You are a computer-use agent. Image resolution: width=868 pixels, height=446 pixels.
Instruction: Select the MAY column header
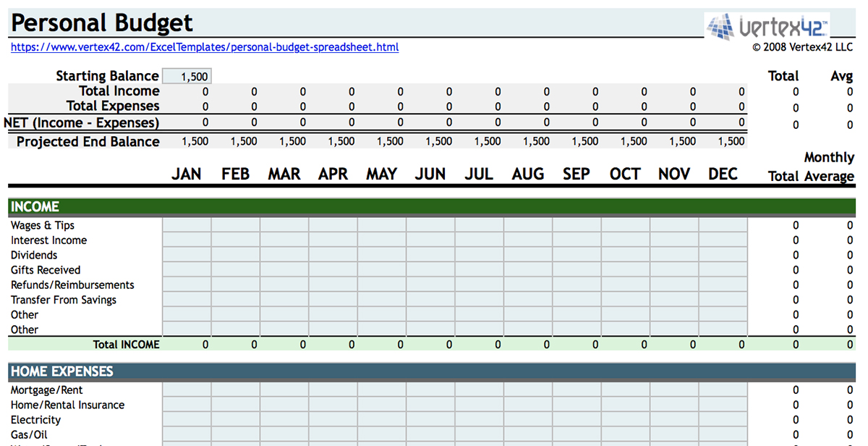382,174
